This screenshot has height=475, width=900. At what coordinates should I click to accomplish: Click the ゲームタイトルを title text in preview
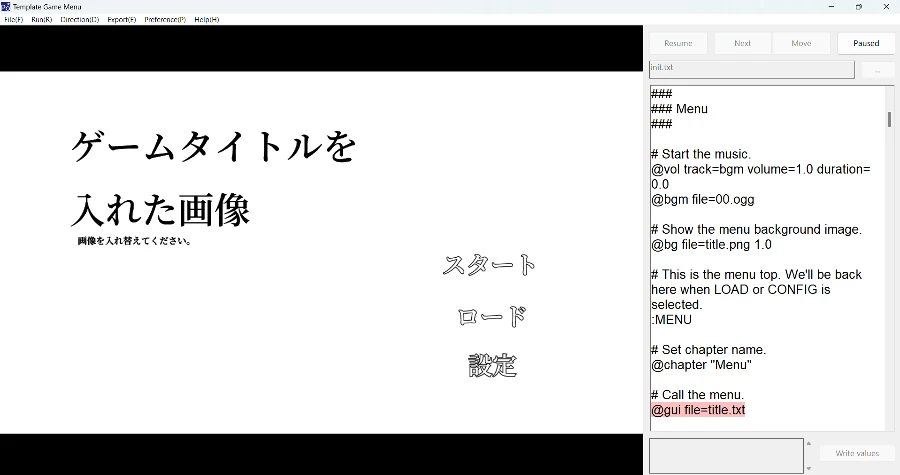tap(214, 146)
